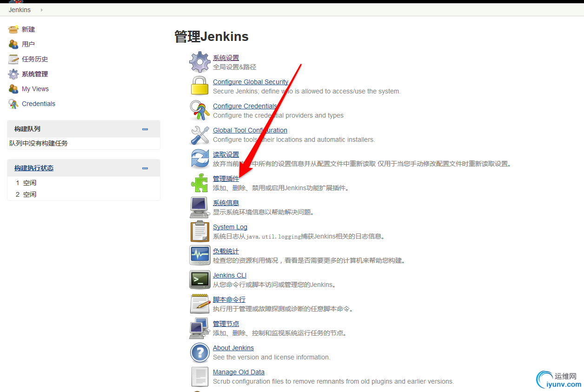Open the Configure Credentials link

(245, 106)
